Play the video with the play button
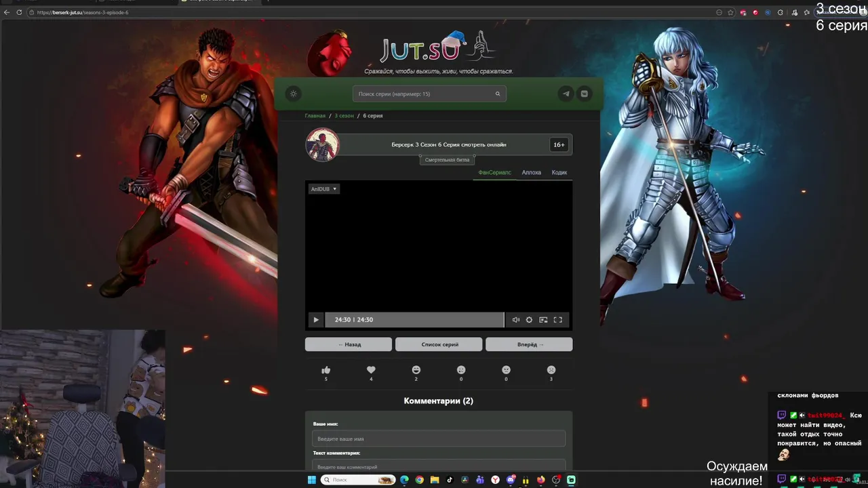The image size is (868, 488). 315,320
